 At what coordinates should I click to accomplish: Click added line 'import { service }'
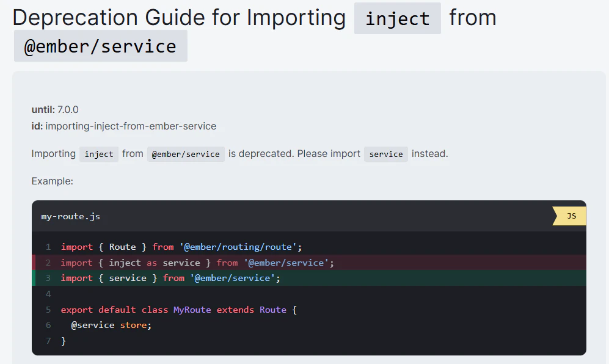click(x=309, y=278)
